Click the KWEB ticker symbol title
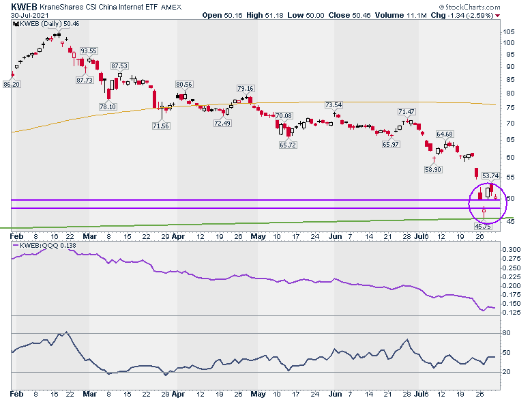 click(24, 7)
